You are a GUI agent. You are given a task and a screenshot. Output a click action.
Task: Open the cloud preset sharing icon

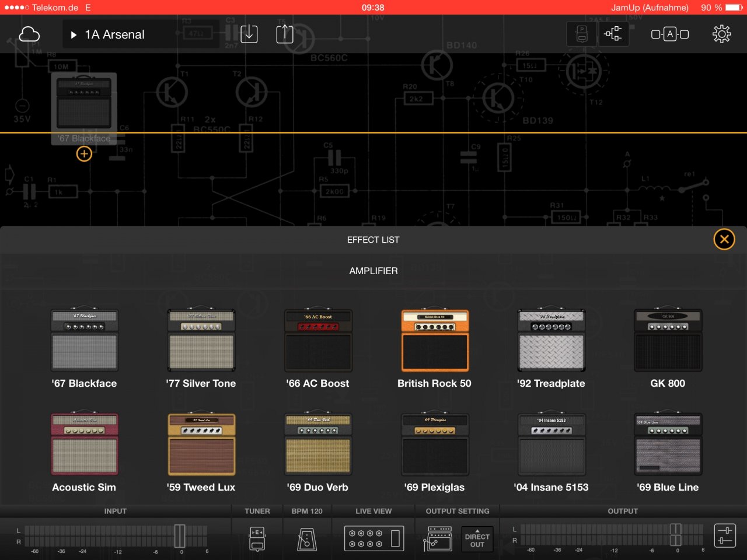click(29, 34)
